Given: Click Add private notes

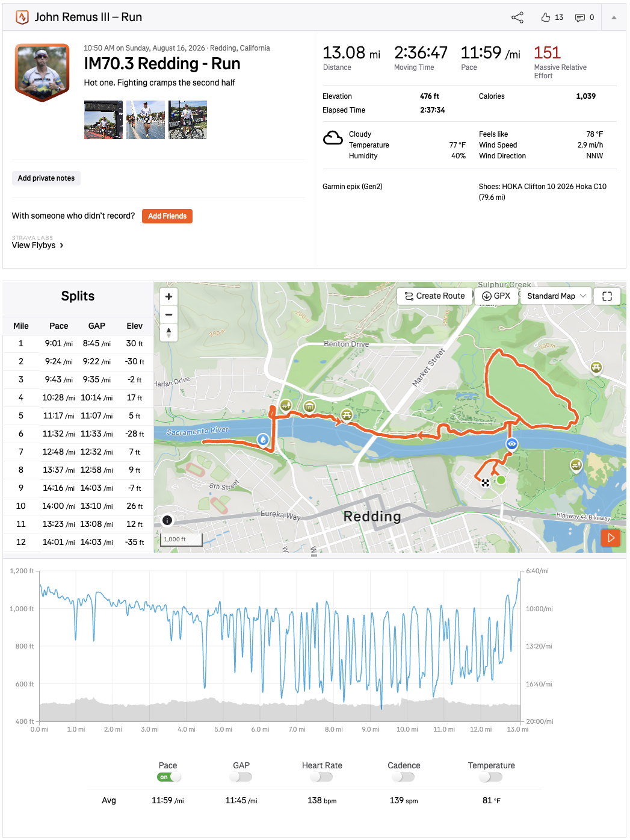Looking at the screenshot, I should pos(46,178).
